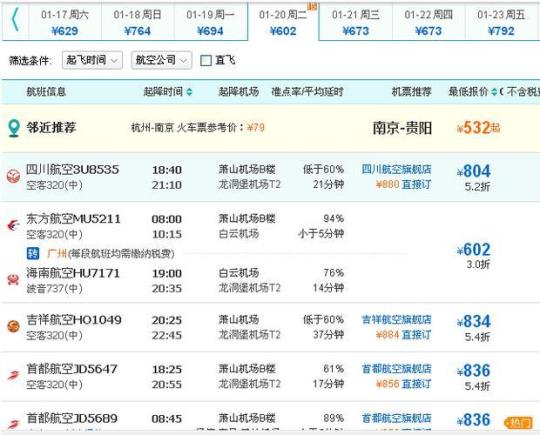The height and width of the screenshot is (435, 540).
Task: Open the 航空公司 filter dropdown
Action: [162, 60]
